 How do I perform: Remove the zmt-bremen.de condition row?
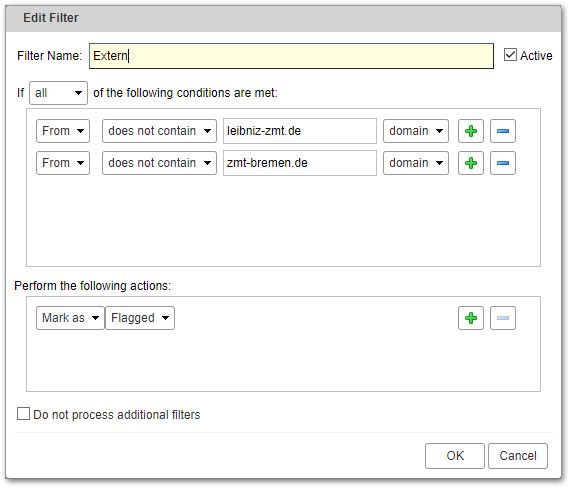503,163
